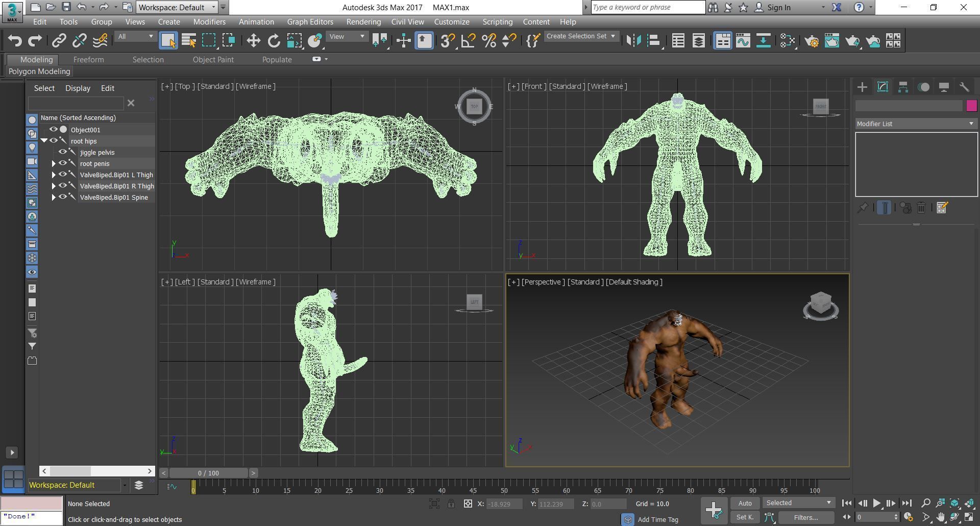This screenshot has height=526, width=980.
Task: Choose the Select and Uniform Scale tool
Action: pyautogui.click(x=294, y=41)
